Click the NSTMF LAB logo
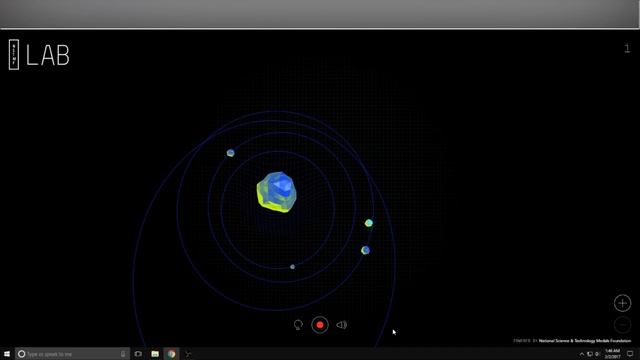The width and height of the screenshot is (640, 360). [x=39, y=55]
